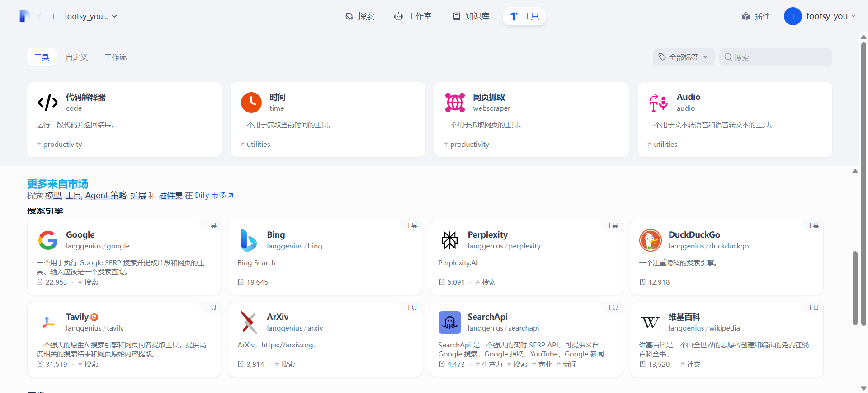Screen dimensions: 868x393
Task: Open the tootsy_you account menu
Action: click(x=820, y=16)
